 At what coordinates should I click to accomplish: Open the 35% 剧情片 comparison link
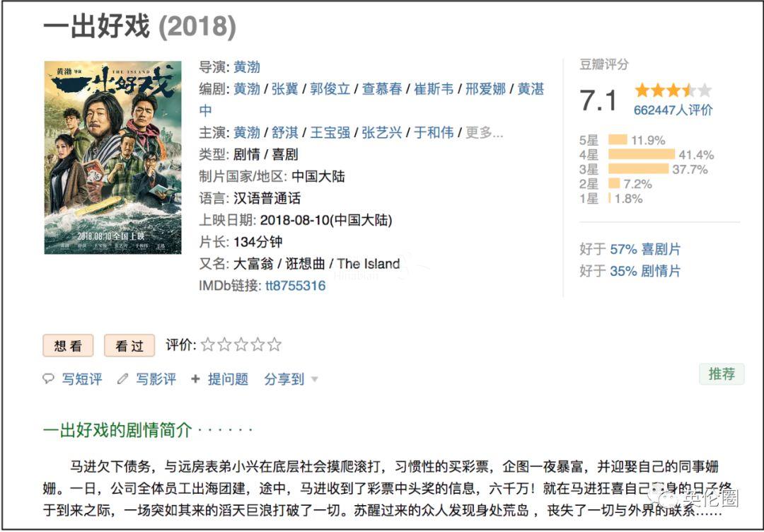point(644,271)
